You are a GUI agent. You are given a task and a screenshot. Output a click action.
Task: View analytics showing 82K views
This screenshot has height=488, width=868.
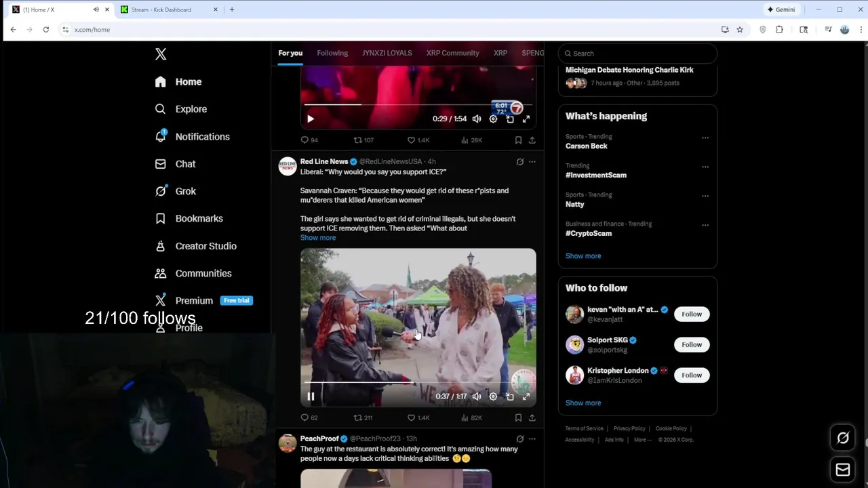click(x=471, y=418)
